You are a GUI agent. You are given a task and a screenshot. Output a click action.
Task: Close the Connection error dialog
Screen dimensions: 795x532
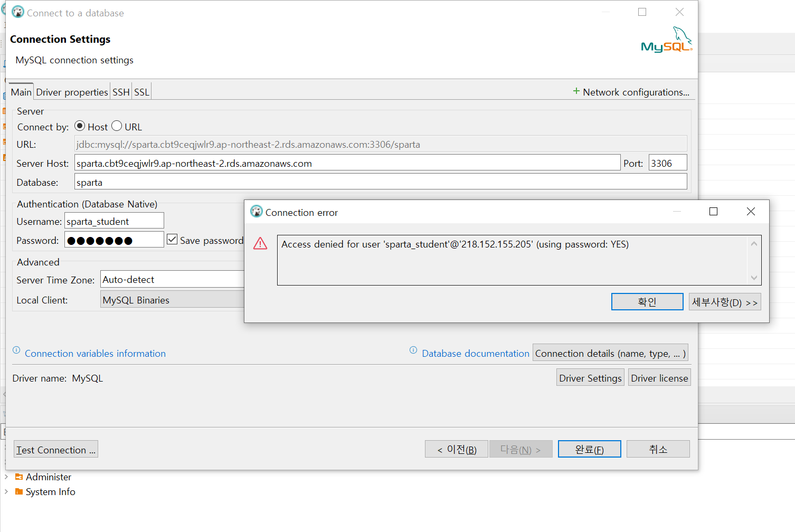751,211
